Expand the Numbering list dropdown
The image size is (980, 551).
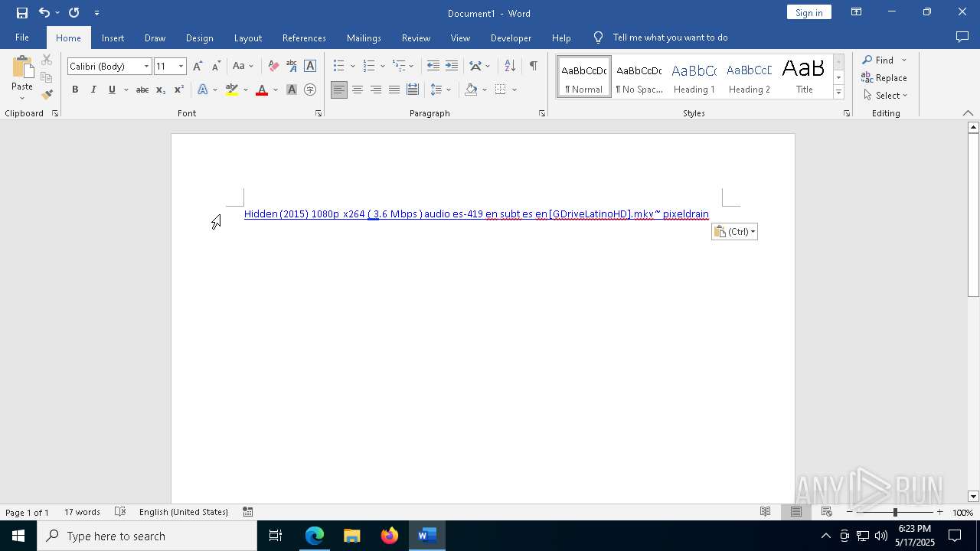(x=383, y=67)
